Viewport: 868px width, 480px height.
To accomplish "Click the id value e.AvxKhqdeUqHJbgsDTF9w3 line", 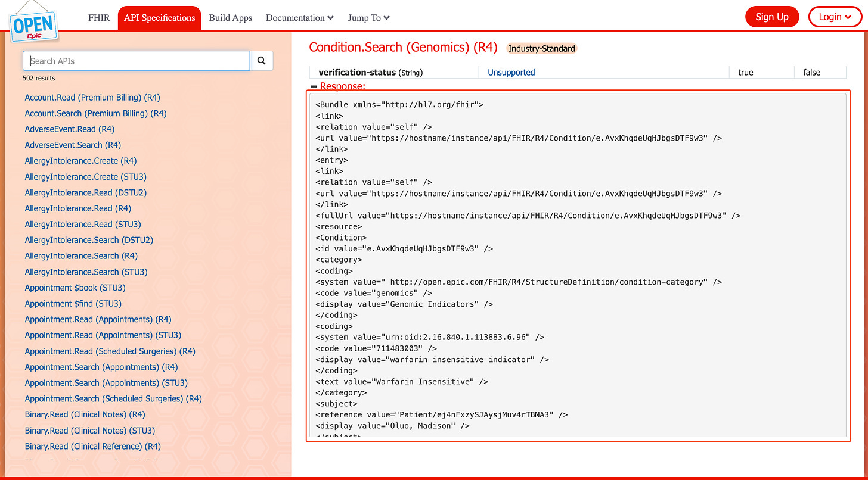I will point(404,249).
